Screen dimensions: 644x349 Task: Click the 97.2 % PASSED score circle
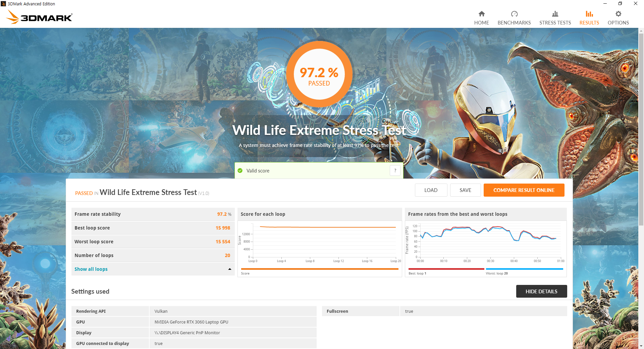[x=319, y=74]
